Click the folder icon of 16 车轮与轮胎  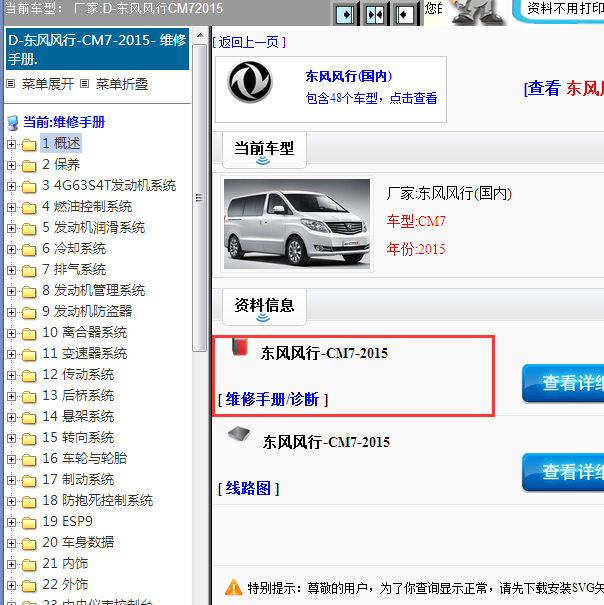tap(29, 460)
